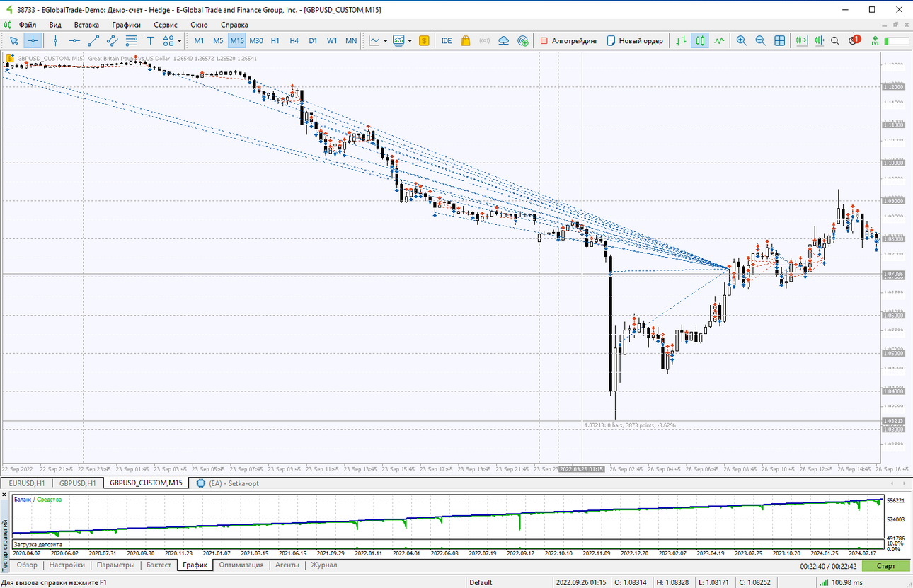Open account notifications with red badge
Viewport: 913px width, 588px height.
tap(854, 40)
